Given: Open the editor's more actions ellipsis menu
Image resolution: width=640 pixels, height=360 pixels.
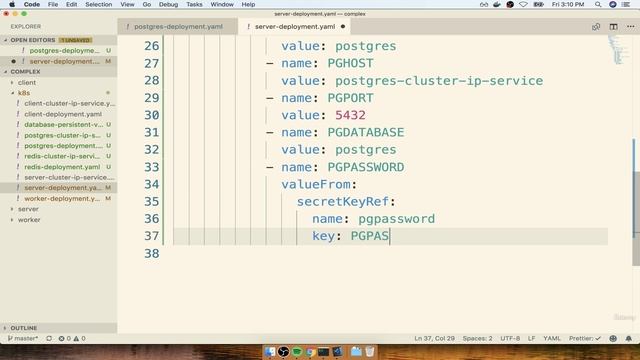Looking at the screenshot, I should tap(630, 27).
